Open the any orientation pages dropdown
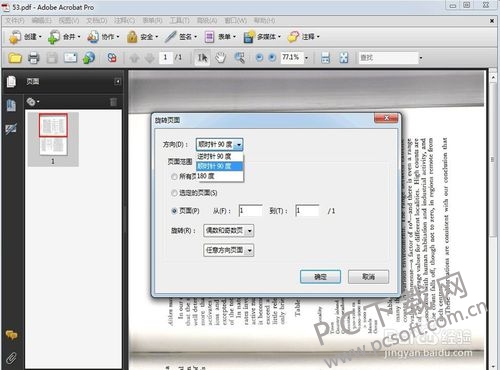This screenshot has height=370, width=500. click(229, 250)
